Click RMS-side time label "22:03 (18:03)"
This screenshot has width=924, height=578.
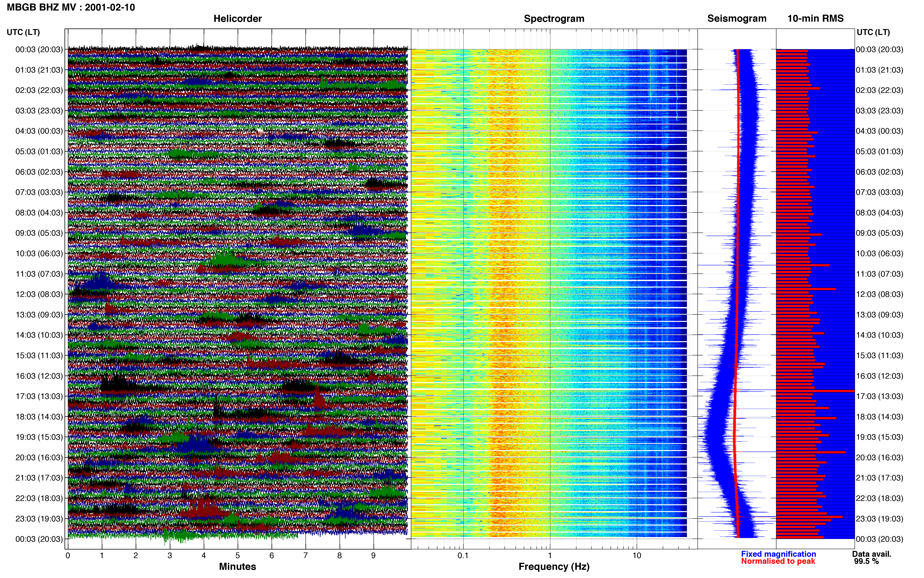(880, 498)
